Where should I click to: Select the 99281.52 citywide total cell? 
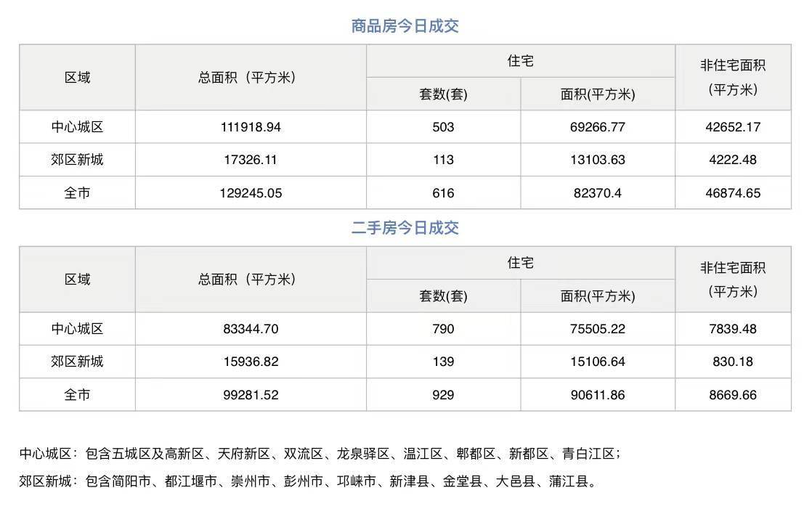[x=251, y=395]
